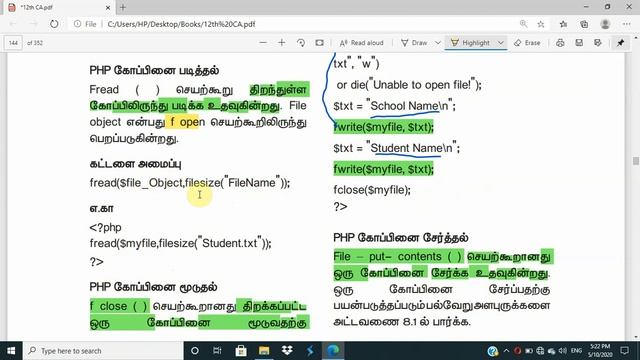This screenshot has height=360, width=640.
Task: Open Cortana circle on taskbar
Action: [195, 351]
